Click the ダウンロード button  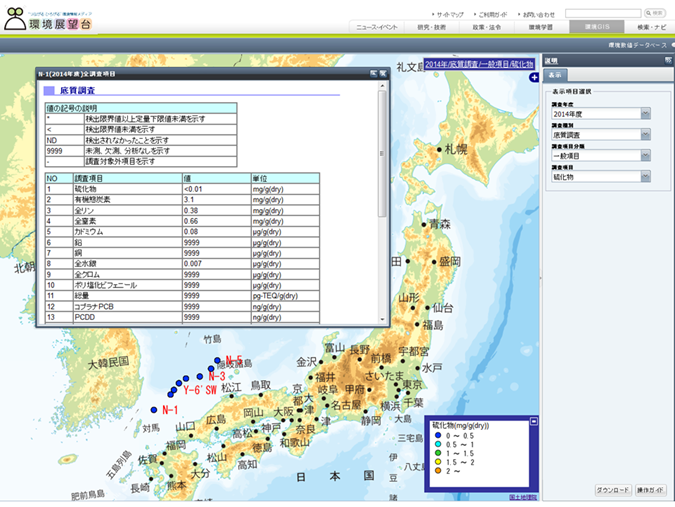[x=612, y=490]
